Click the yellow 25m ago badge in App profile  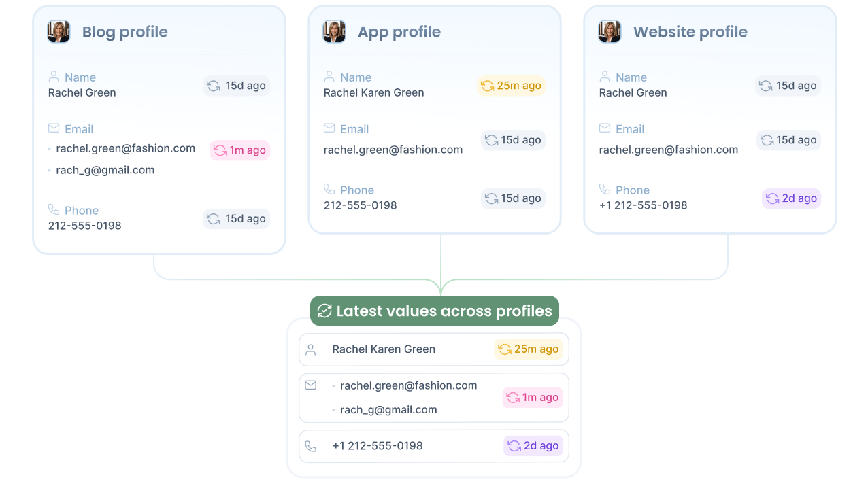pyautogui.click(x=511, y=86)
